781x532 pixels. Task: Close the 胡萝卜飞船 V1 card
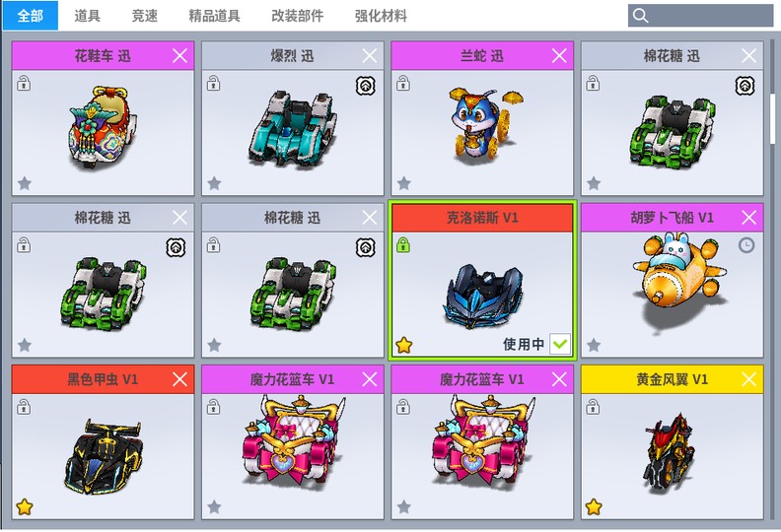click(x=748, y=218)
